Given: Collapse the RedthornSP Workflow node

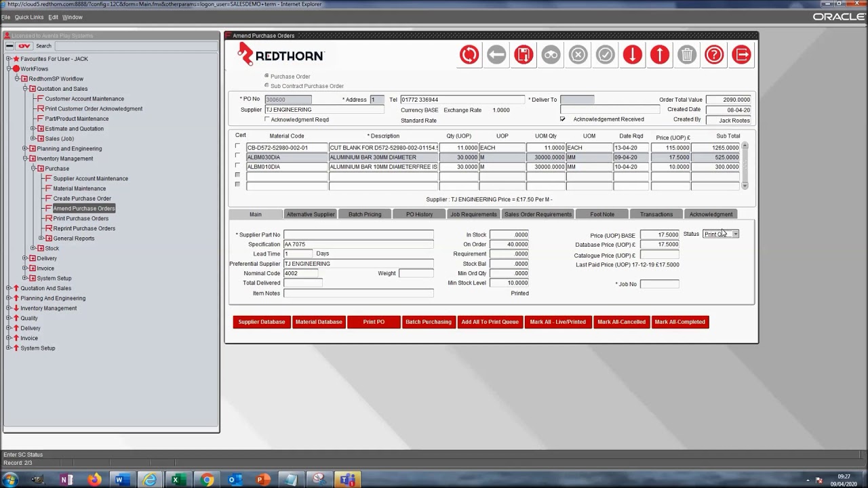Looking at the screenshot, I should click(16, 79).
